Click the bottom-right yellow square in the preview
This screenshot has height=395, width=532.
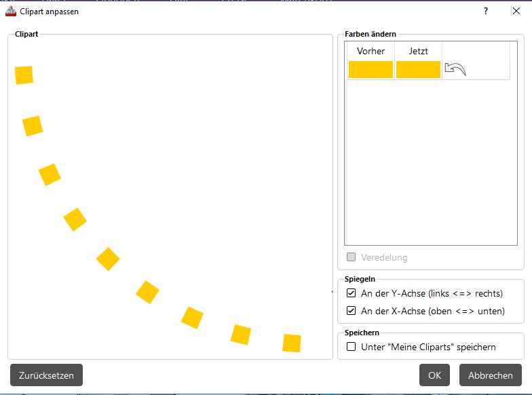click(x=291, y=343)
